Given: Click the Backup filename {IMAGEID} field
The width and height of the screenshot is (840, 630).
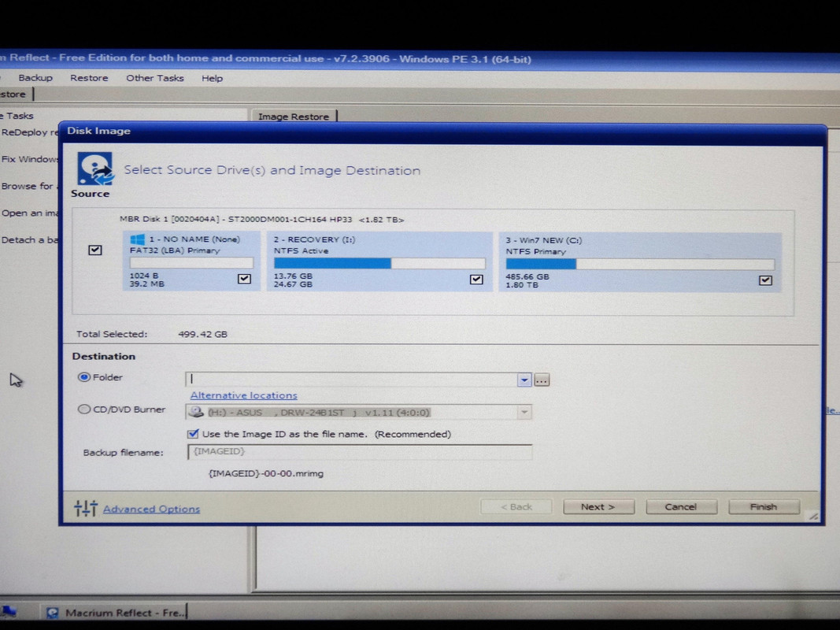Looking at the screenshot, I should click(360, 451).
